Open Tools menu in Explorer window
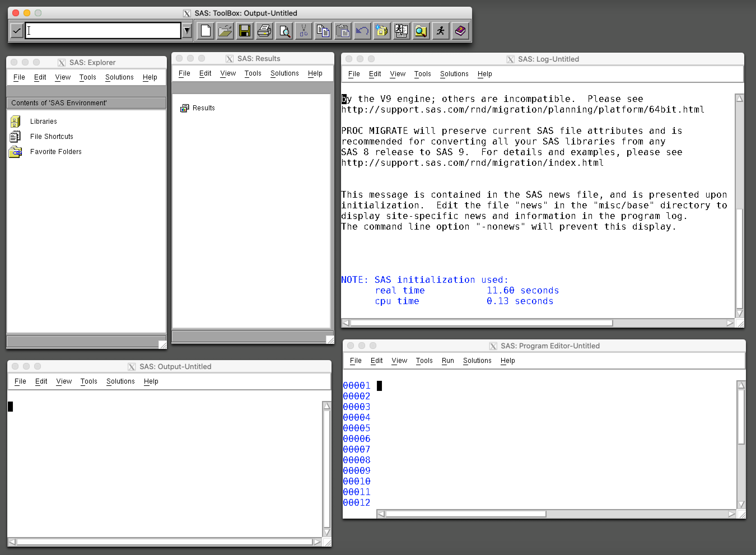756x555 pixels. [88, 77]
